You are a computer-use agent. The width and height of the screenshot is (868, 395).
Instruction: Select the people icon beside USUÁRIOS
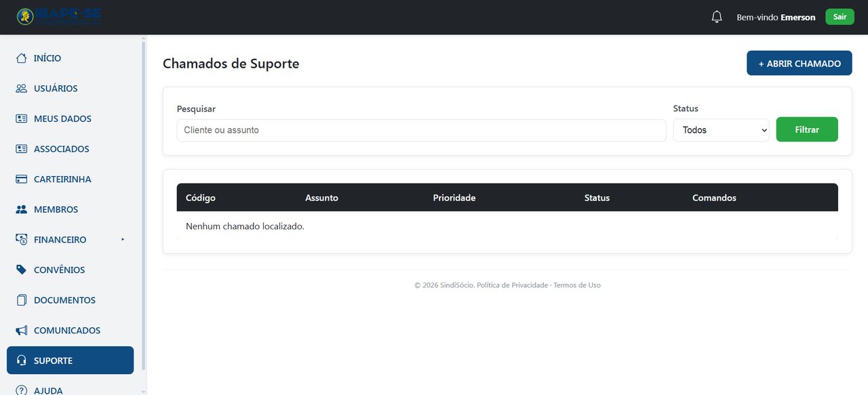pyautogui.click(x=22, y=89)
